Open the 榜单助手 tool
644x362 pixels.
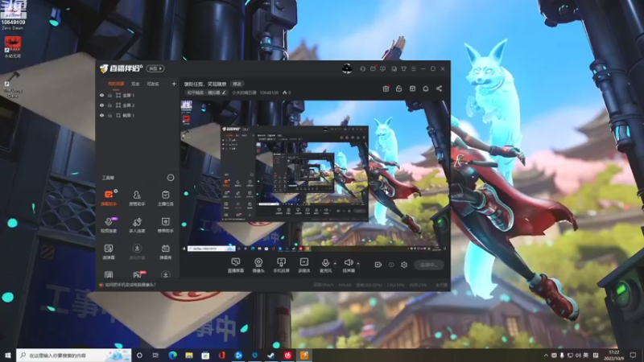[166, 225]
